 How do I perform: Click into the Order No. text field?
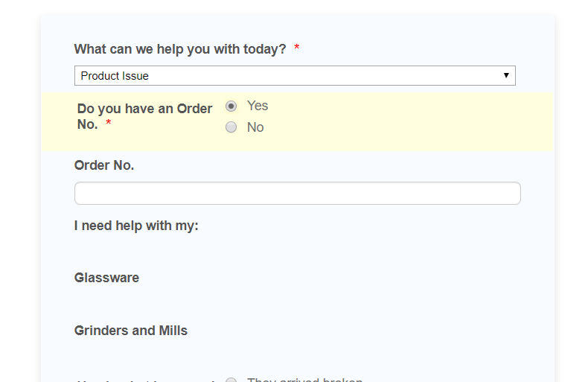297,194
